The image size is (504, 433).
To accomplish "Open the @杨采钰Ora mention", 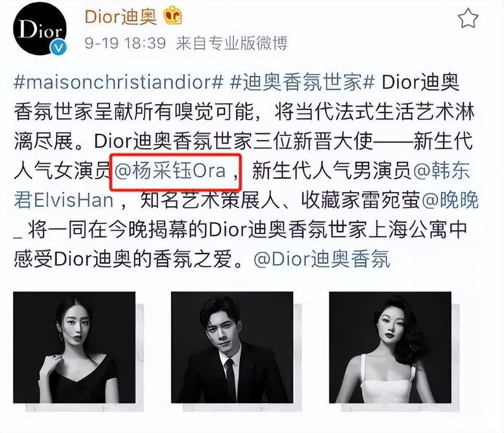I will point(170,170).
